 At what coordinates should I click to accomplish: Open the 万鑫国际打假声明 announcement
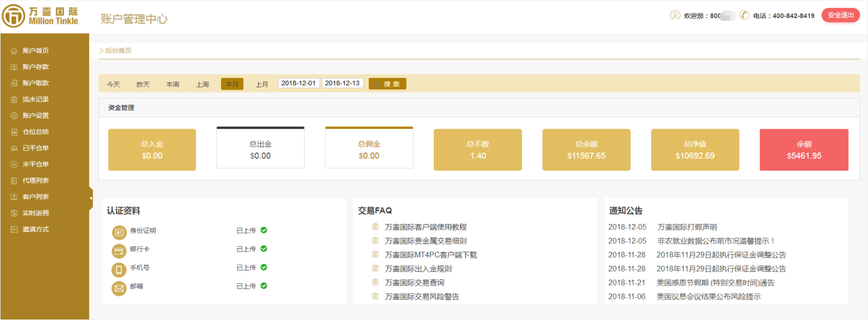click(687, 227)
